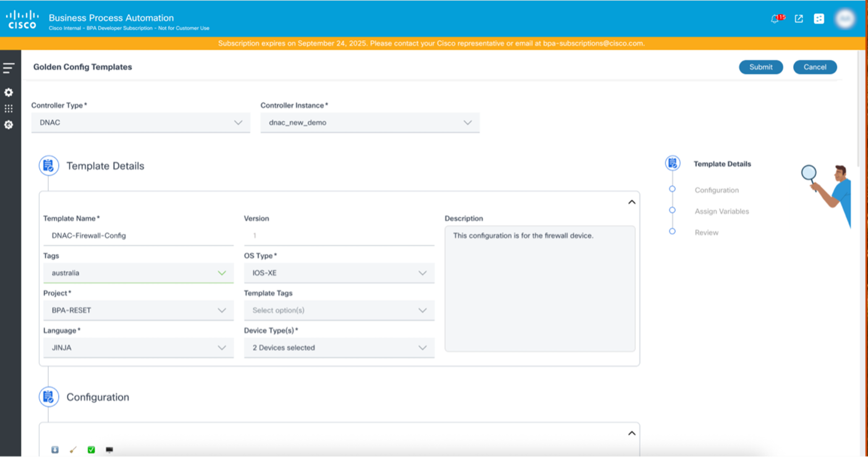Screen dimensions: 868x459
Task: Click the Template Details stepper icon on right
Action: pos(673,163)
